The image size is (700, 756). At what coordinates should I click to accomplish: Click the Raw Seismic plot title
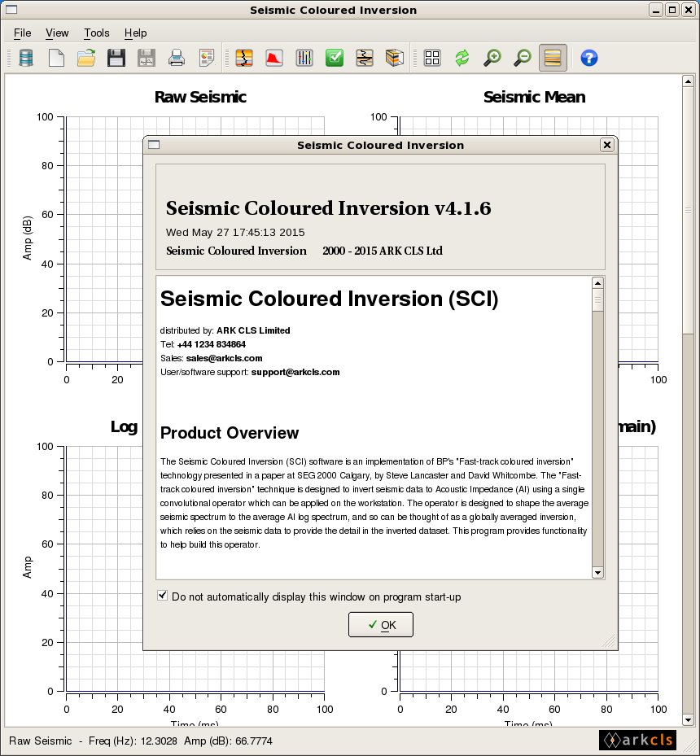[x=200, y=97]
